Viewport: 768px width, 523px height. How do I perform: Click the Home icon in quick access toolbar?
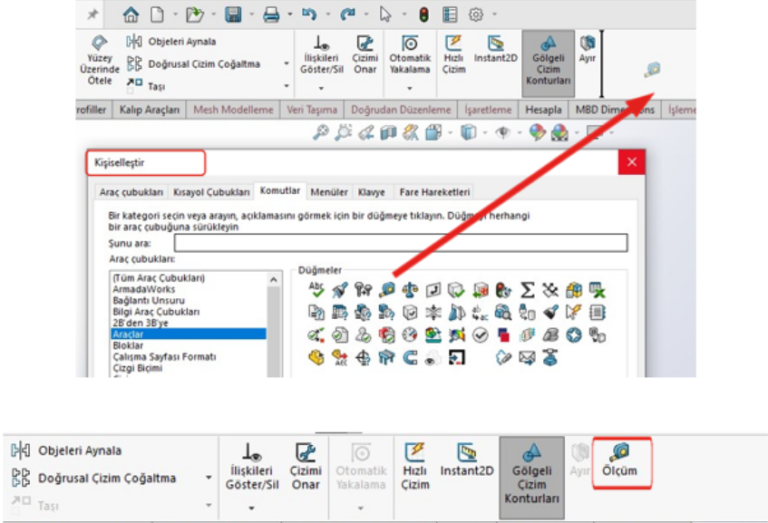[x=130, y=14]
